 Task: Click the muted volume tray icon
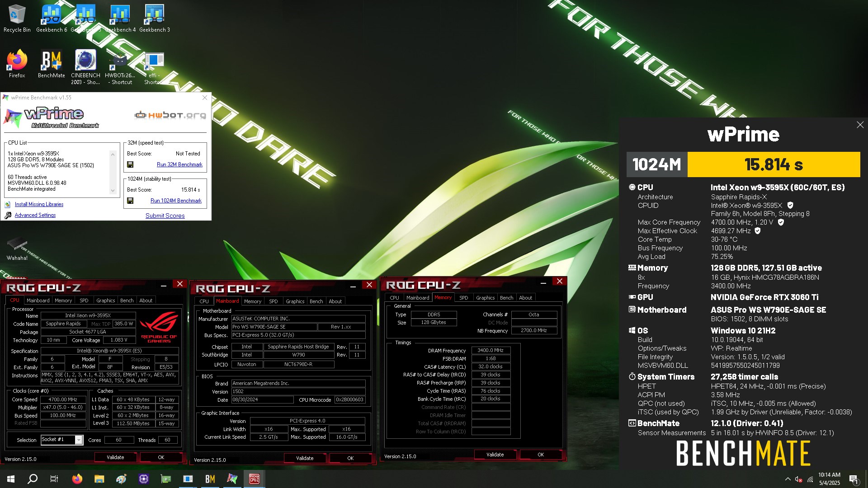point(799,479)
